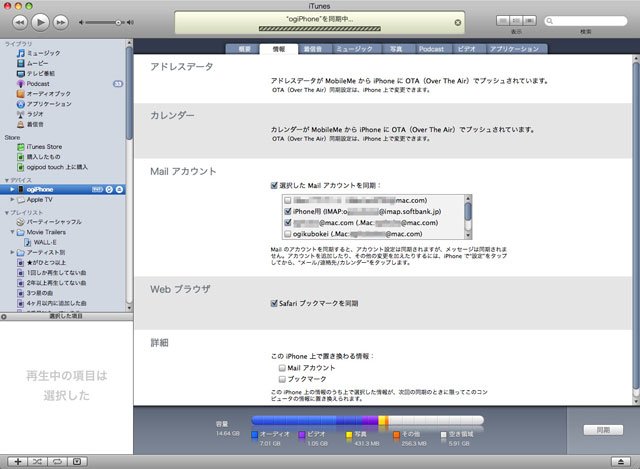Toggle shuffle button in bottom toolbar
The width and height of the screenshot is (640, 469).
pos(37,462)
